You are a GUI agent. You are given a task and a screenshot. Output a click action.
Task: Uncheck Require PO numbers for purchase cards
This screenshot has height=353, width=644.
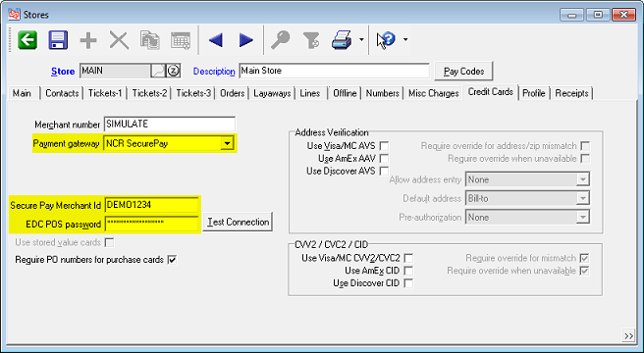[172, 260]
